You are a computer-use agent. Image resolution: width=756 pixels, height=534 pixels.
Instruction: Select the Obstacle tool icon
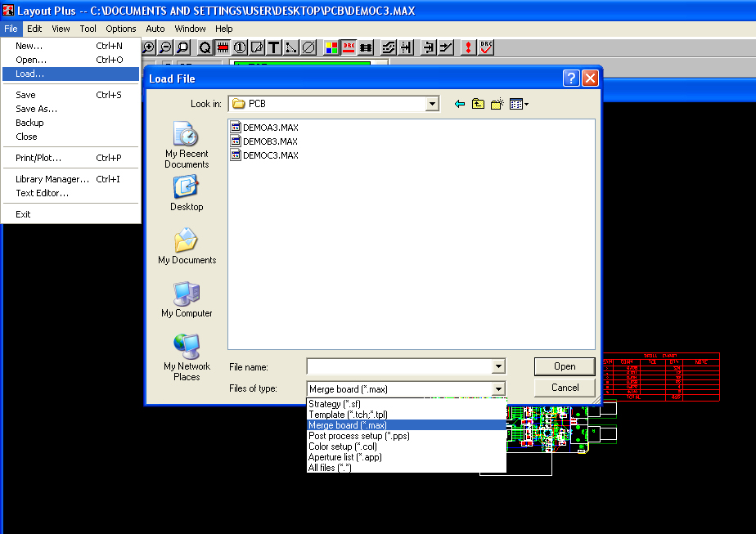pyautogui.click(x=257, y=47)
